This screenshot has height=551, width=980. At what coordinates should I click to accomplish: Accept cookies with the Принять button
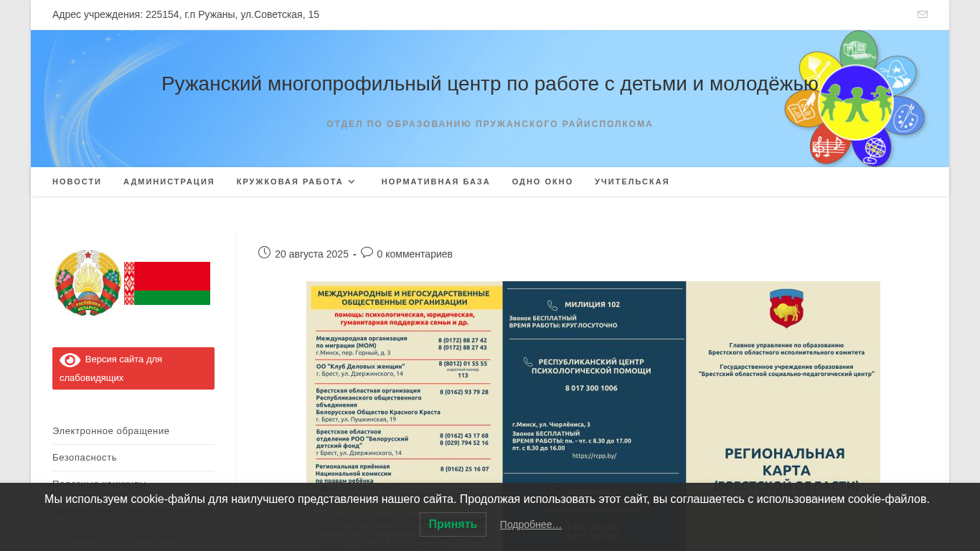[453, 524]
